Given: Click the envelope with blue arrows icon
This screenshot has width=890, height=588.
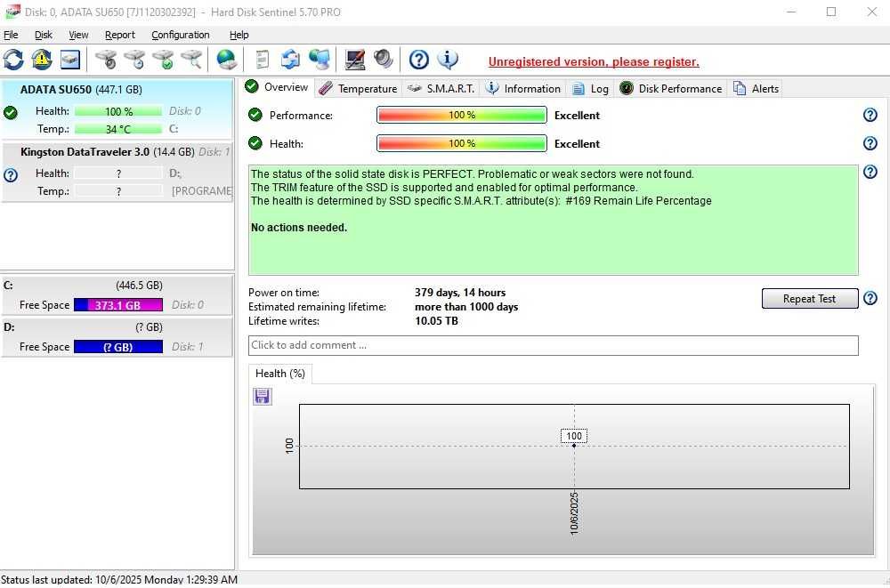Looking at the screenshot, I should click(x=291, y=60).
